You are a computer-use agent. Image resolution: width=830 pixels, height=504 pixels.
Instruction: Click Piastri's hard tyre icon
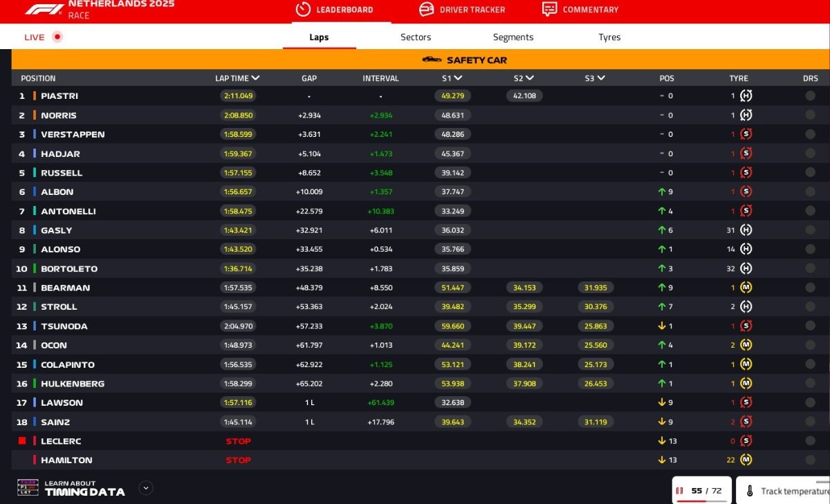pos(746,96)
